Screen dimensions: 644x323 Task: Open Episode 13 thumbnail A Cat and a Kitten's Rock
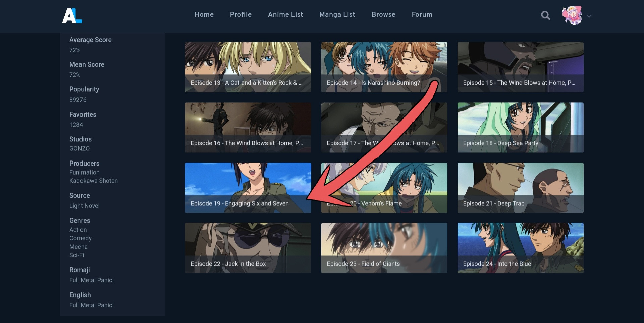[248, 67]
